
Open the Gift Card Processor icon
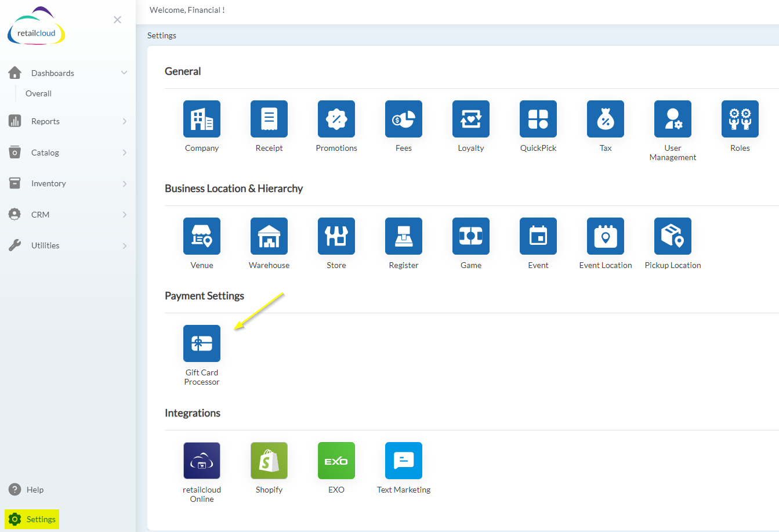click(x=202, y=343)
